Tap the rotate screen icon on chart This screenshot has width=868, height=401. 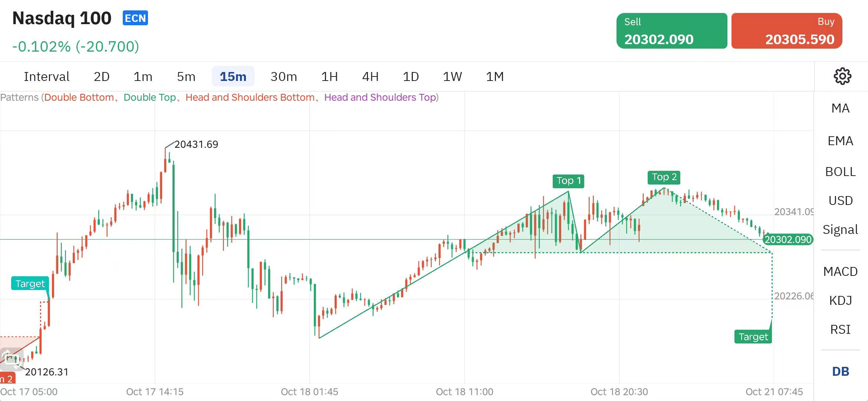11,358
